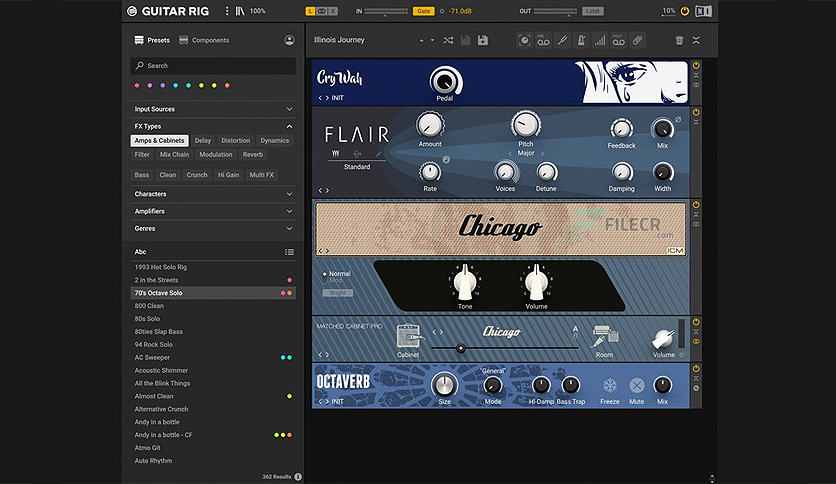Image resolution: width=836 pixels, height=484 pixels.
Task: Click the Mute X button on Octaverb
Action: [x=637, y=385]
